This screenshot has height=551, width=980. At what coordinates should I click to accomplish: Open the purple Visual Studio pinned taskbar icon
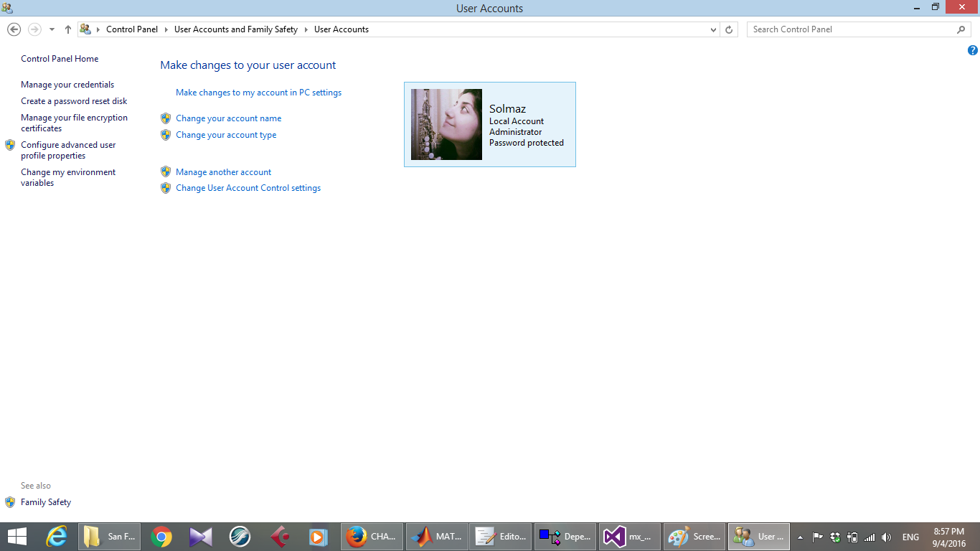click(x=201, y=537)
